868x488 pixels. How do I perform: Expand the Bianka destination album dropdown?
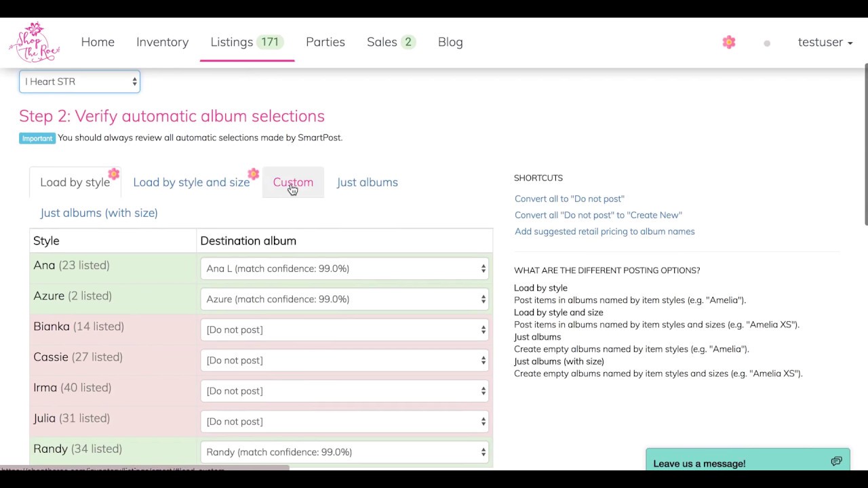point(344,329)
